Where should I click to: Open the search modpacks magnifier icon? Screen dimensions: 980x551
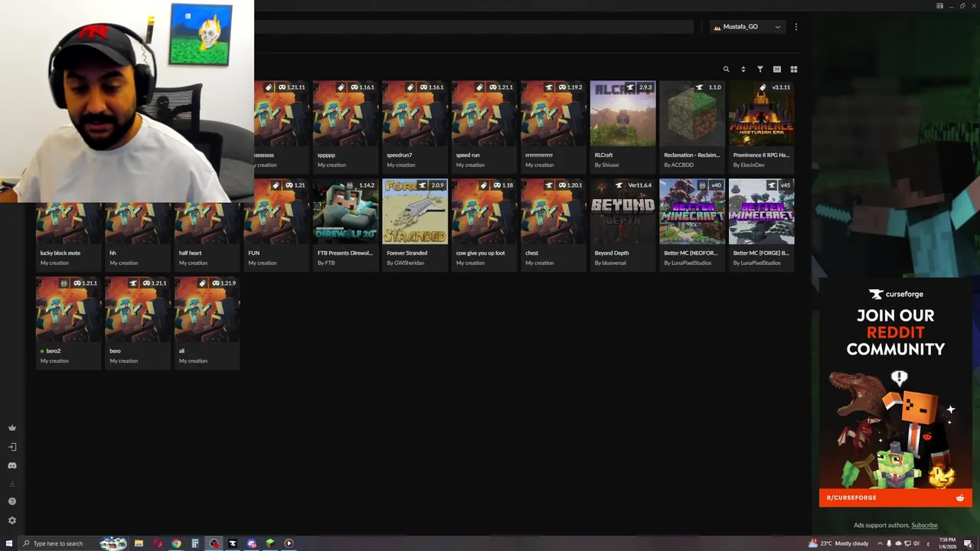tap(726, 69)
